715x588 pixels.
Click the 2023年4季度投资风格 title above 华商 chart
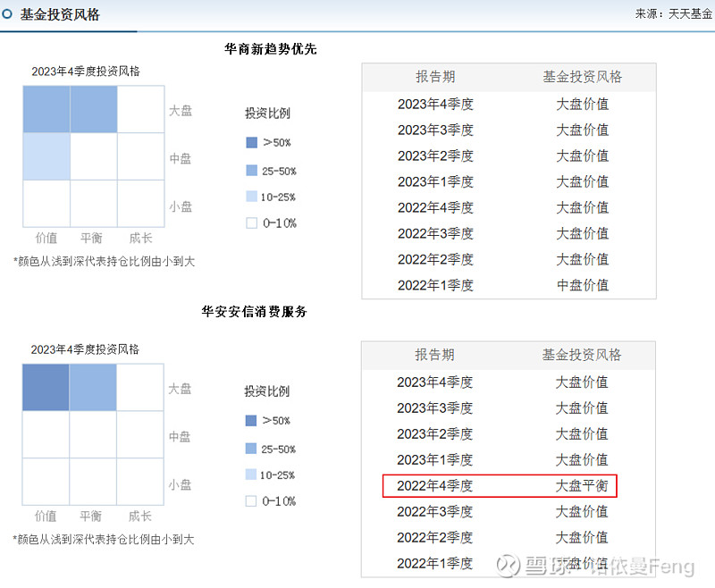click(86, 71)
